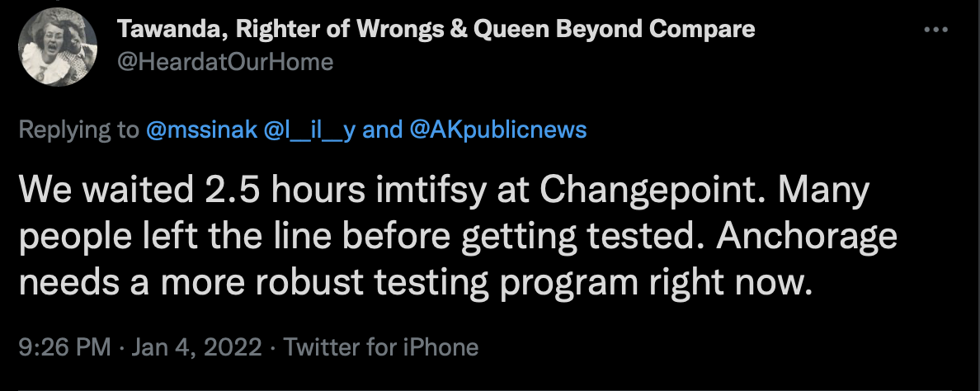Open the @AKpublicnews mention link
The image size is (980, 391).
click(498, 130)
